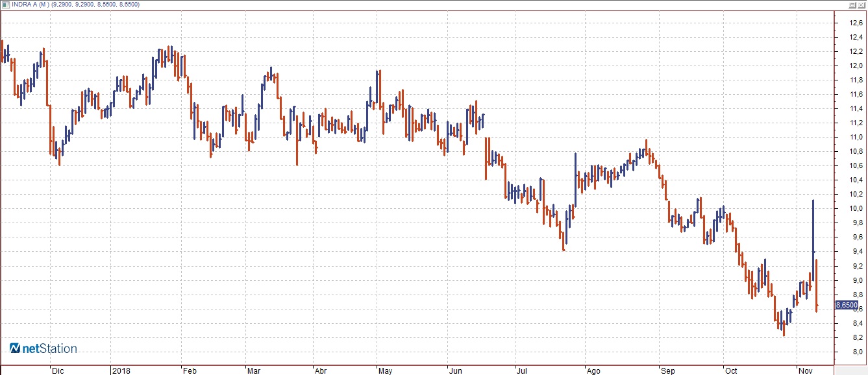Select the 8,6500 current price tag
868x375 pixels.
(846, 305)
